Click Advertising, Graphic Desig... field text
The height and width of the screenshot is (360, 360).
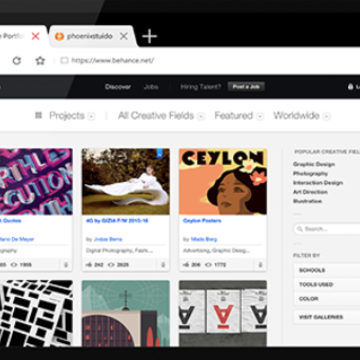[216, 250]
